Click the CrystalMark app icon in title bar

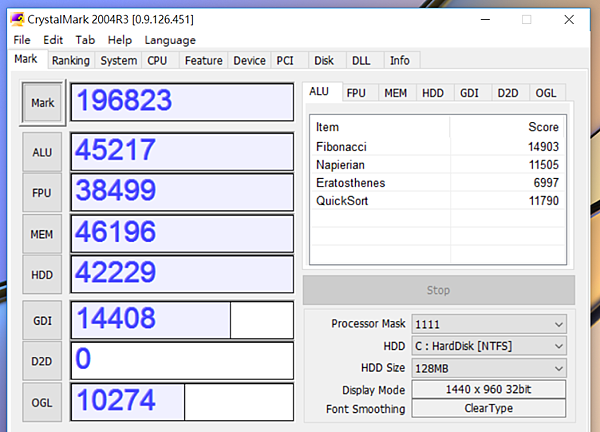tap(17, 19)
